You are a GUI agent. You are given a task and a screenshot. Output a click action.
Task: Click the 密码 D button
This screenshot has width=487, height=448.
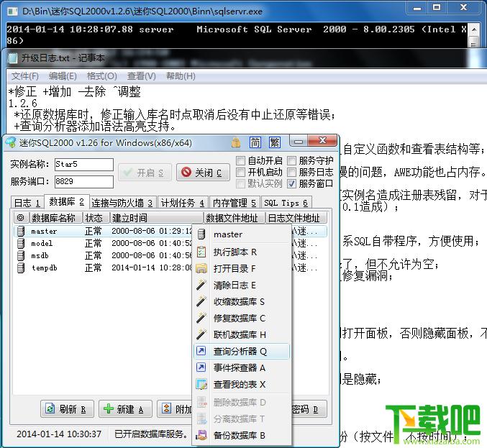[x=309, y=409]
